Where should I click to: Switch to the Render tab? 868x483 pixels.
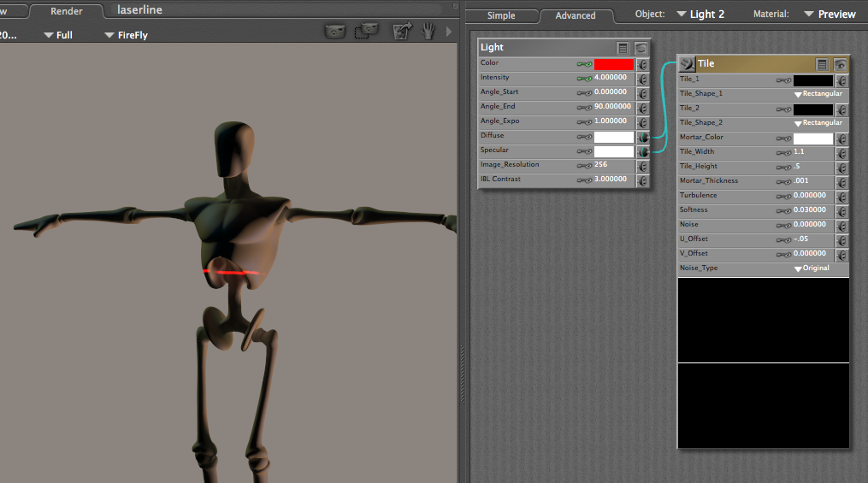tap(67, 11)
